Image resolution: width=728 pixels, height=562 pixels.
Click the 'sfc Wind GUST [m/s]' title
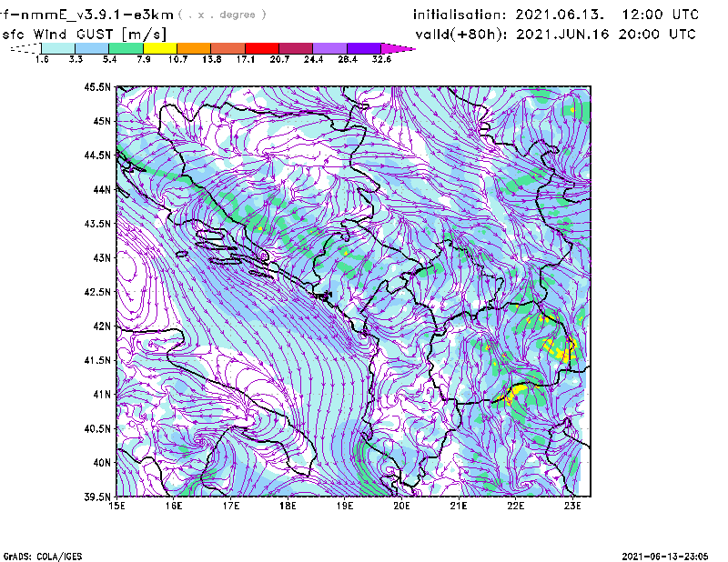pos(84,35)
